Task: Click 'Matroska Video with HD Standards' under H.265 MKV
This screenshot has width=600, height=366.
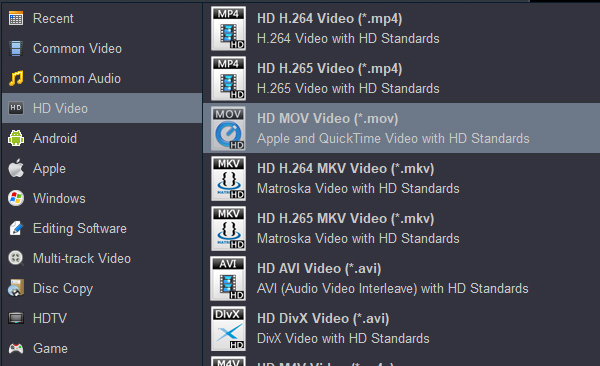Action: point(358,239)
